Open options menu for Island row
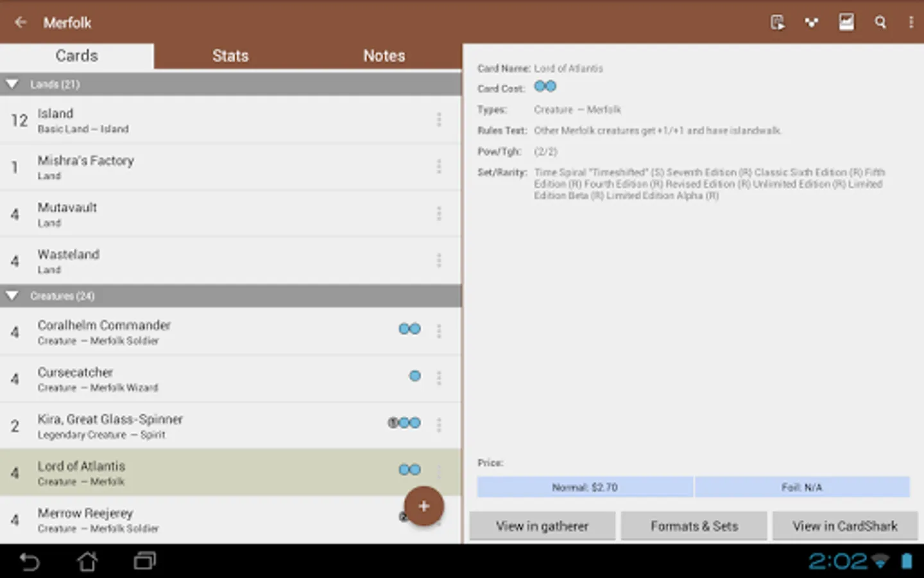This screenshot has height=578, width=924. click(x=439, y=119)
